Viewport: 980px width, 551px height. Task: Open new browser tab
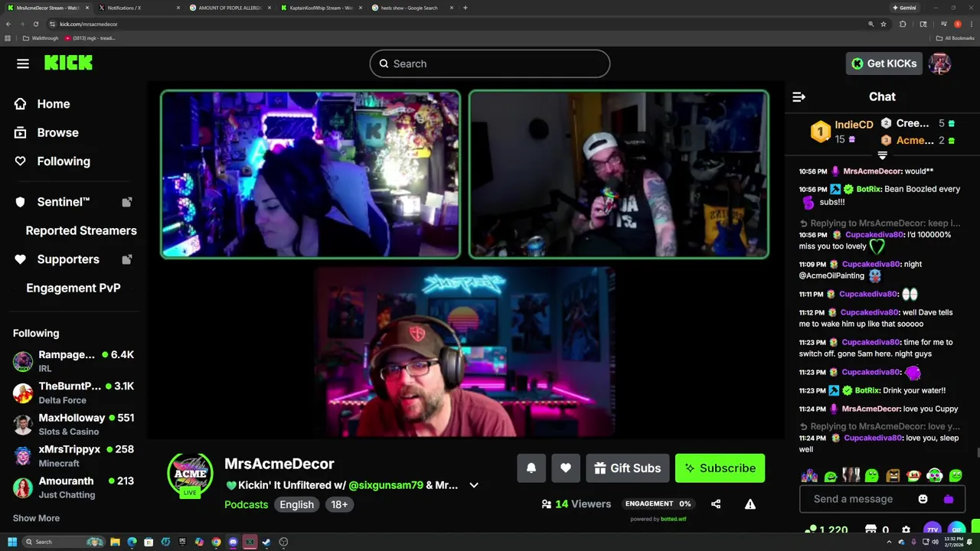(465, 8)
